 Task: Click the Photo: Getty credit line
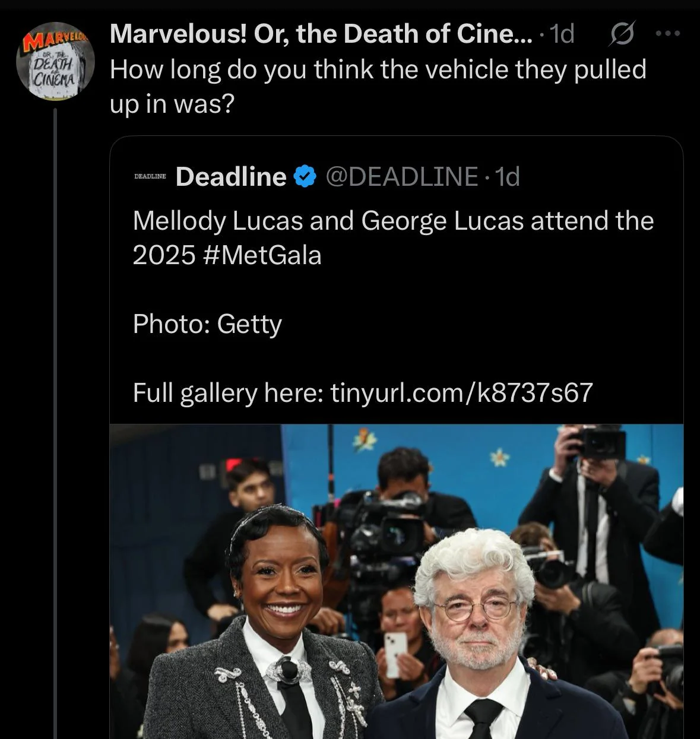point(206,324)
